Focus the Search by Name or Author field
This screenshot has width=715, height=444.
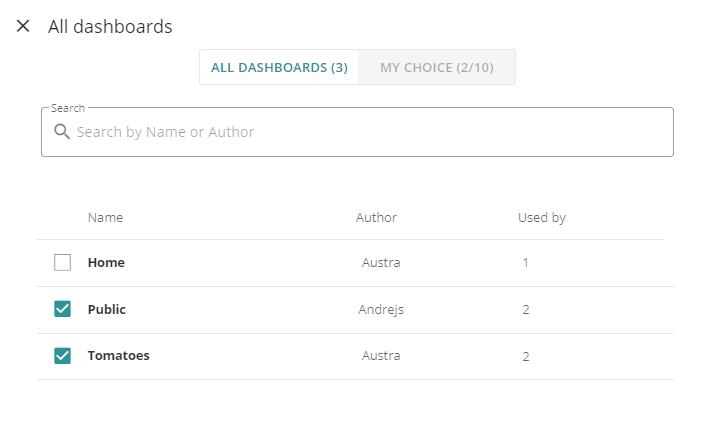(x=357, y=132)
